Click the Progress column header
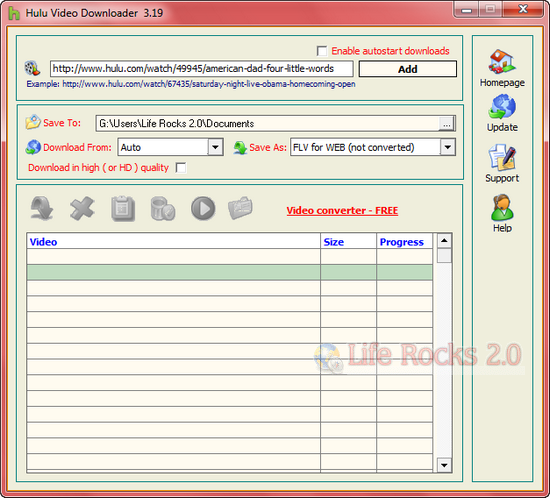Screen dimensions: 550x498 pos(404,242)
